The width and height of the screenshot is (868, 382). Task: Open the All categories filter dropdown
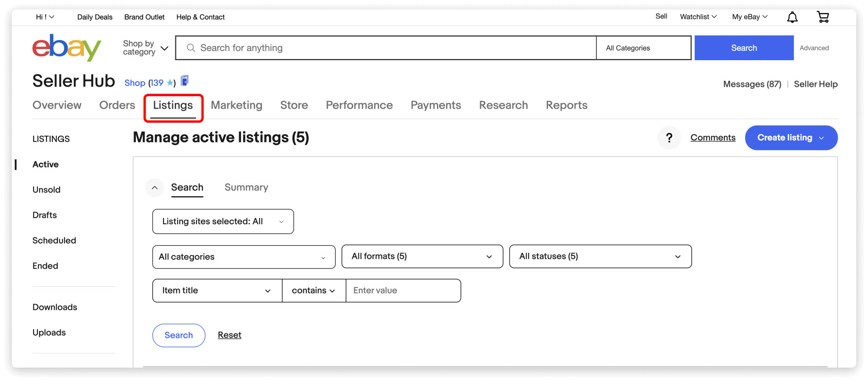(244, 257)
